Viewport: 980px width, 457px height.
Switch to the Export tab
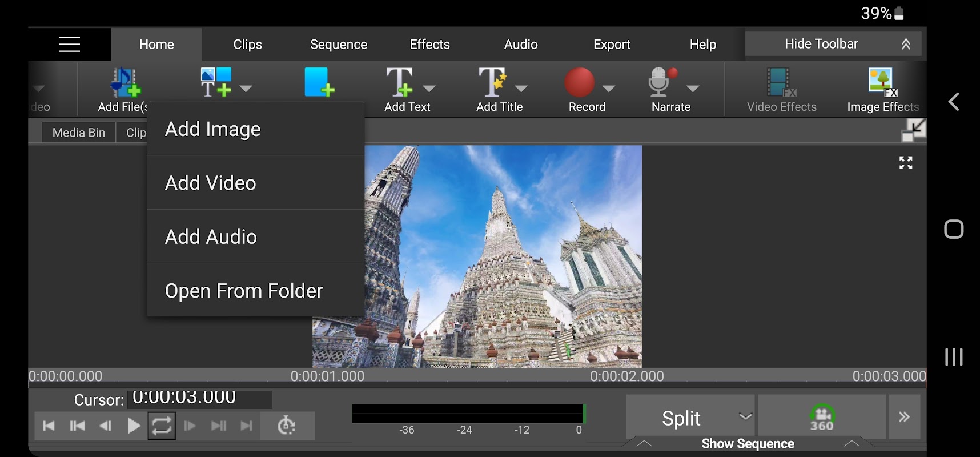pos(612,45)
